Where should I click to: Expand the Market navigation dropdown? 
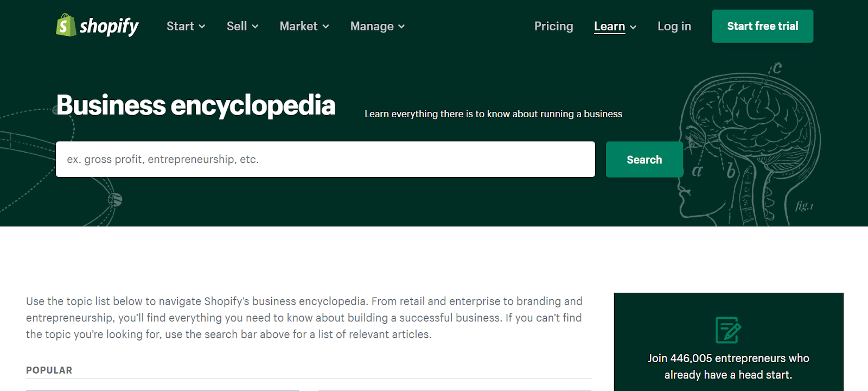[x=298, y=26]
